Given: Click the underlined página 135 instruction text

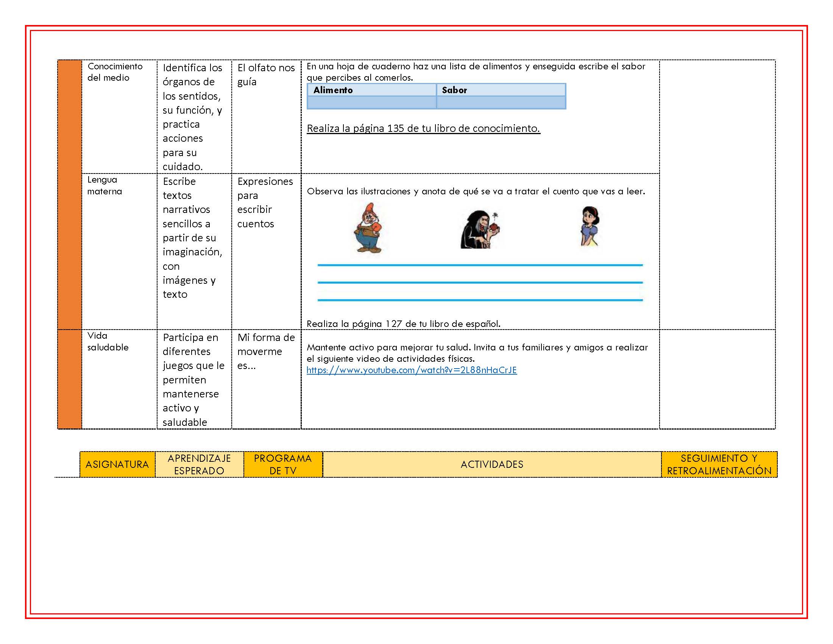Looking at the screenshot, I should pos(423,128).
